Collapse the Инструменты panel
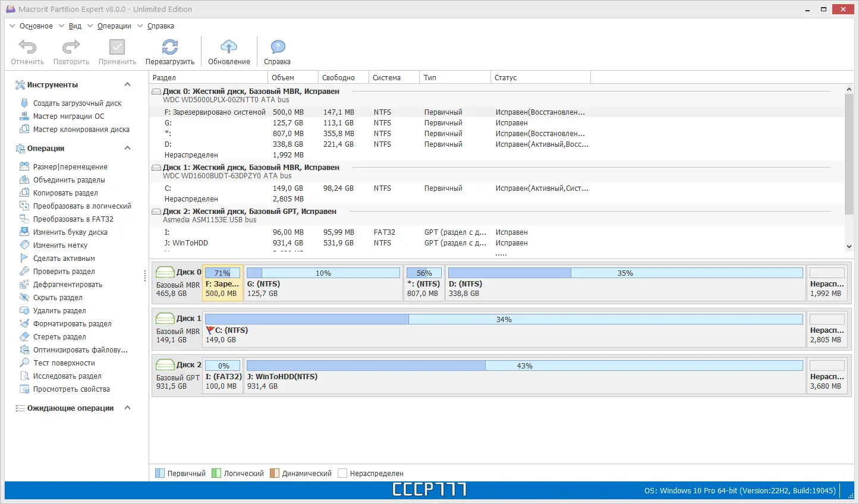The image size is (859, 504). point(127,84)
